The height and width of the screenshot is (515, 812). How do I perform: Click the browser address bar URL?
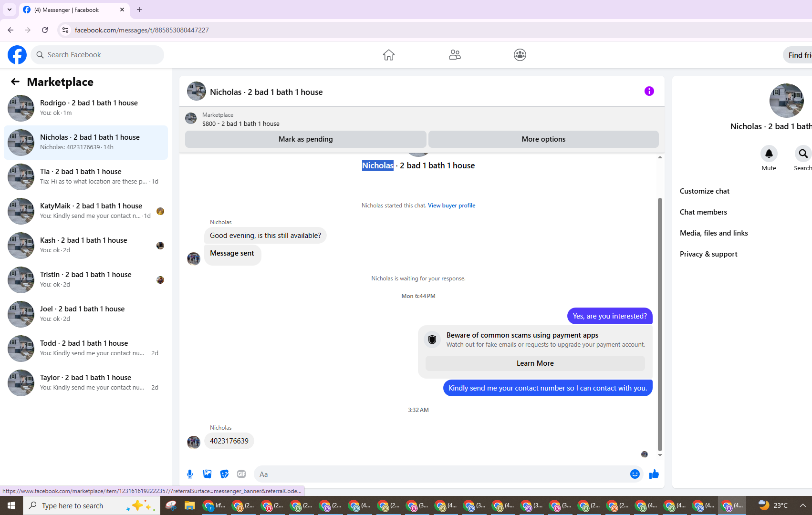point(142,30)
